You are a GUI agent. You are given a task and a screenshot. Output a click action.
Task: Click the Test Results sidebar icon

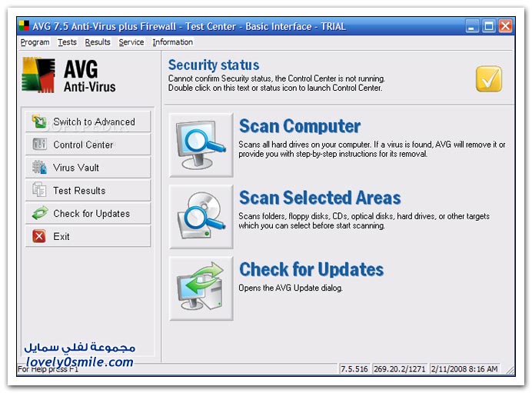click(x=39, y=191)
